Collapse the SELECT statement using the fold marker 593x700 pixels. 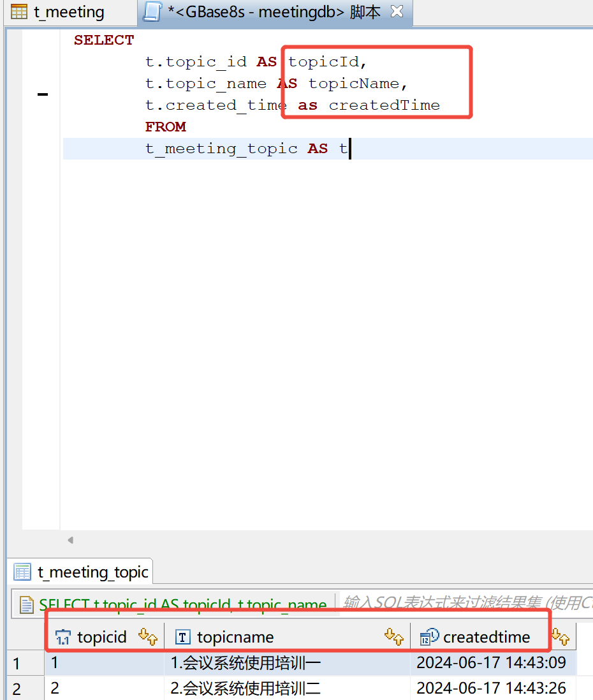(43, 93)
